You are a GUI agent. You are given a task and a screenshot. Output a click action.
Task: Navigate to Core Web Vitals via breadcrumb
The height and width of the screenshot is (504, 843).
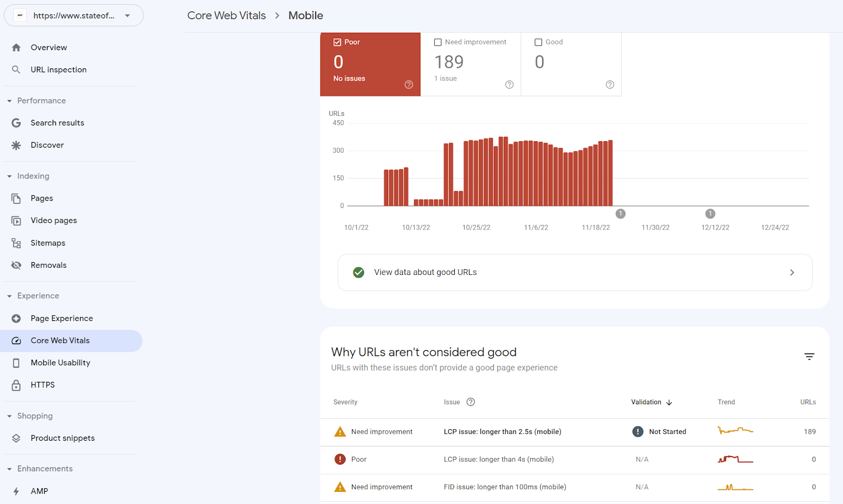226,15
